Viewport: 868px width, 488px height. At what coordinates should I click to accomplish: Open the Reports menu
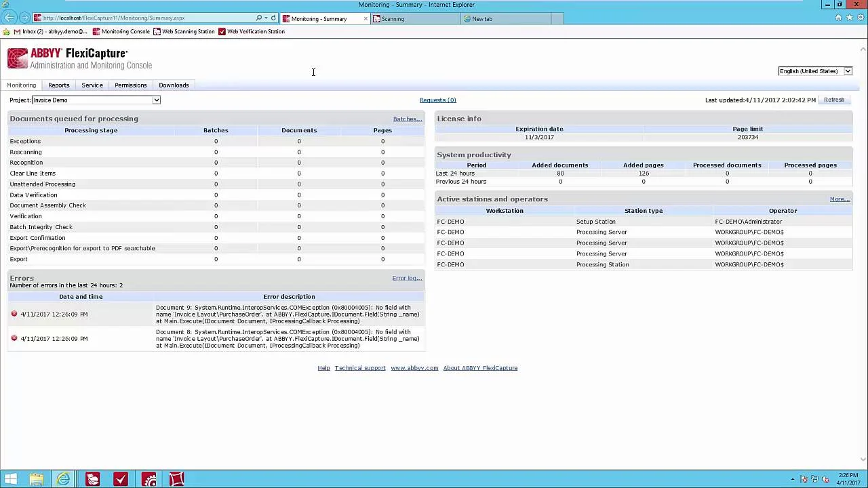coord(58,85)
